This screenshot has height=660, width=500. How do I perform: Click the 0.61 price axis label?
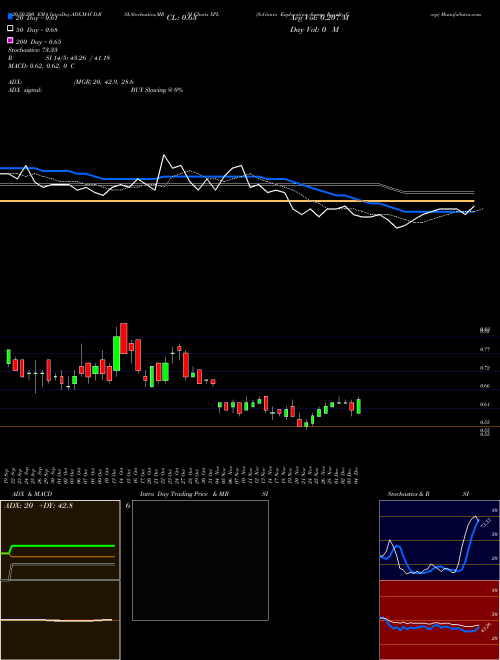484,404
